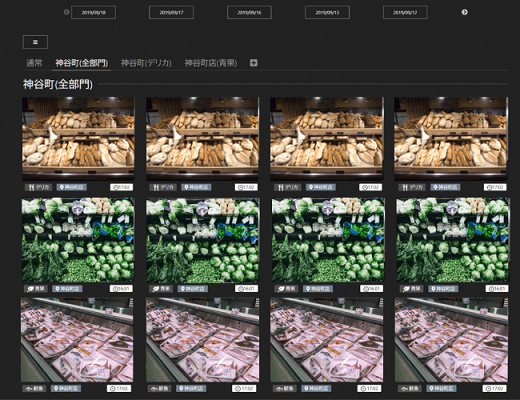Add a new tab with the plus icon
This screenshot has height=400, width=520.
pyautogui.click(x=254, y=63)
